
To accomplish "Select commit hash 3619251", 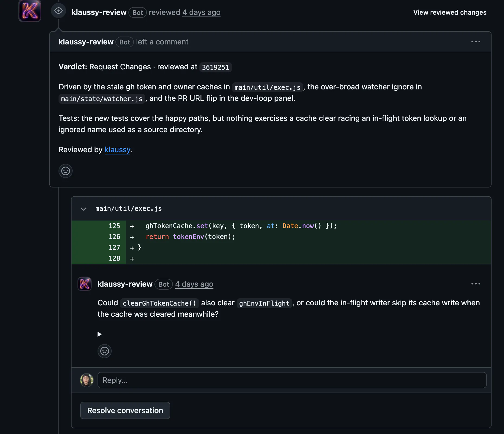I will click(215, 67).
